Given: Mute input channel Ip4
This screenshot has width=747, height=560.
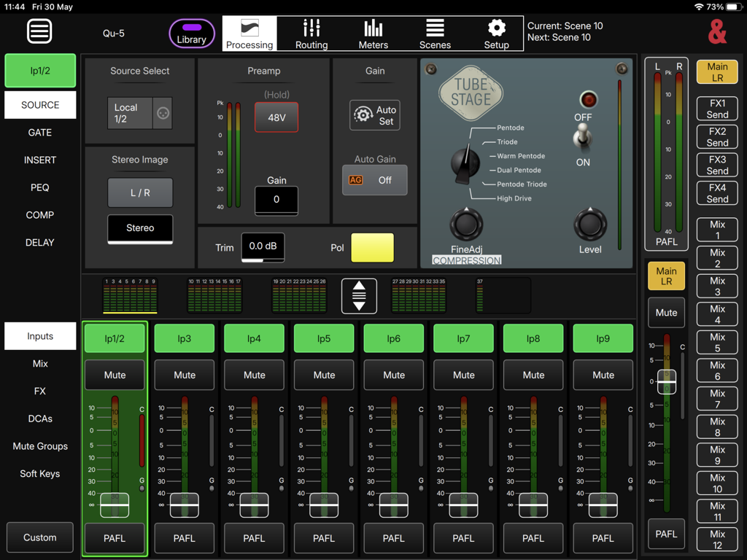Looking at the screenshot, I should pyautogui.click(x=254, y=375).
